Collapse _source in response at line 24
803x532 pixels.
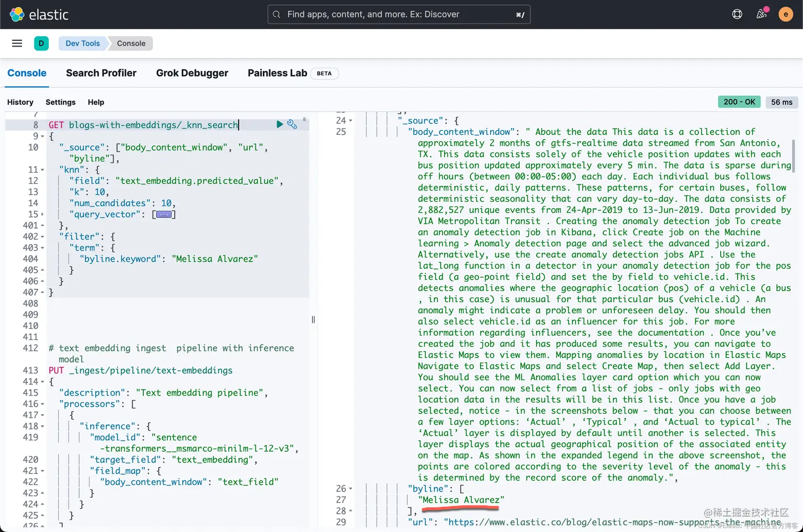[x=351, y=121]
